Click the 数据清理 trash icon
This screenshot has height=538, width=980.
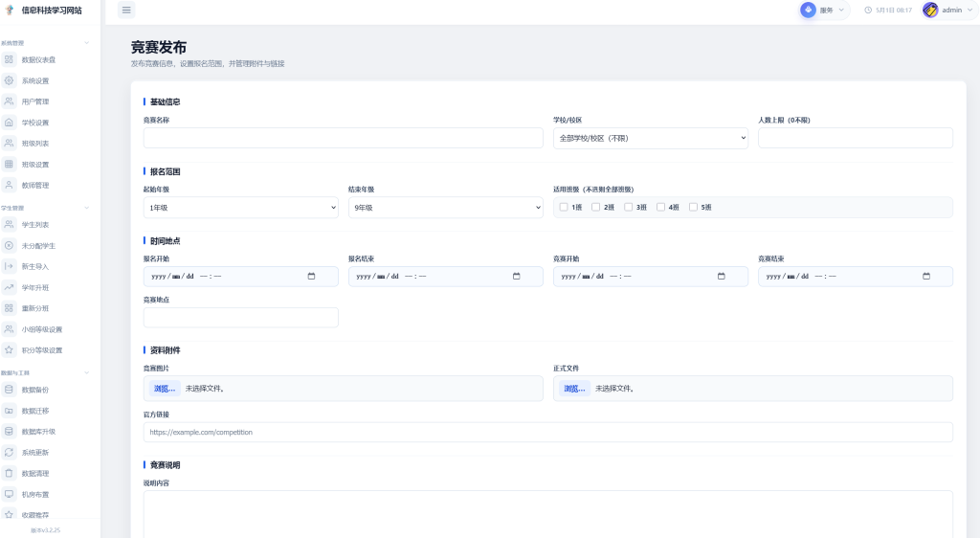tap(9, 473)
